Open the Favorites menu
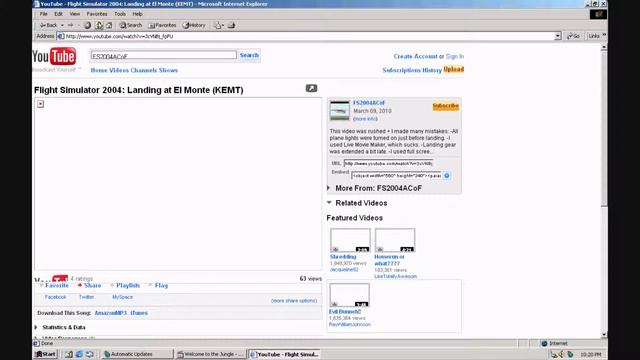 click(x=97, y=14)
